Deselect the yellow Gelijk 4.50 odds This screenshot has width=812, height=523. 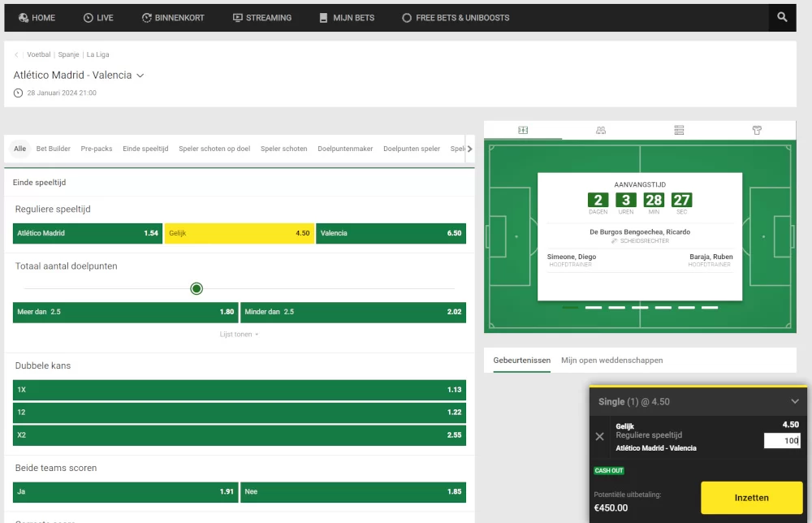point(240,234)
